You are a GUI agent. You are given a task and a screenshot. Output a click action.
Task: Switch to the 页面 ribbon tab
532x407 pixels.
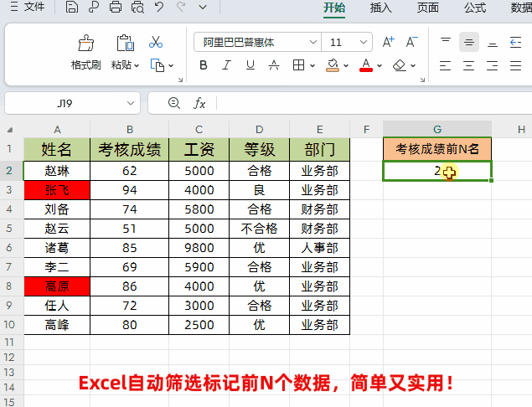pyautogui.click(x=428, y=8)
